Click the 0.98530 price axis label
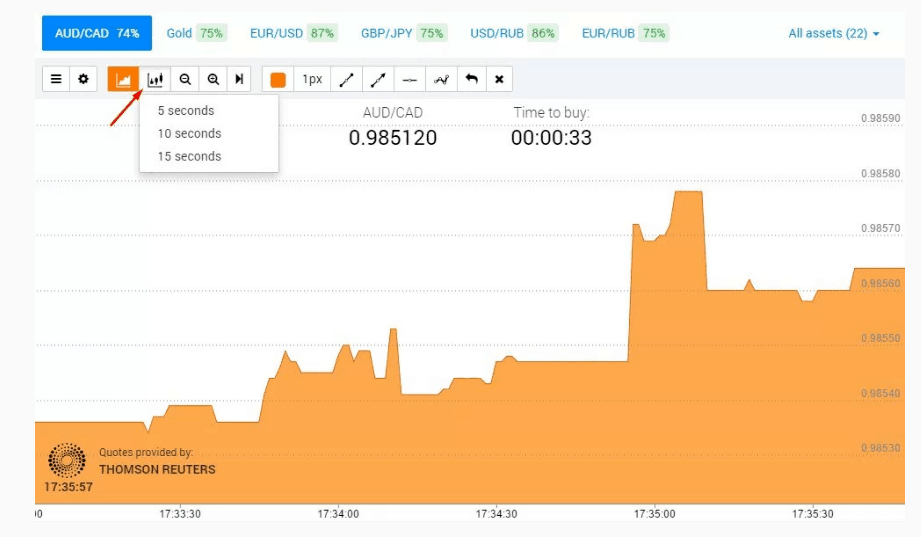The width and height of the screenshot is (921, 537). (x=880, y=448)
